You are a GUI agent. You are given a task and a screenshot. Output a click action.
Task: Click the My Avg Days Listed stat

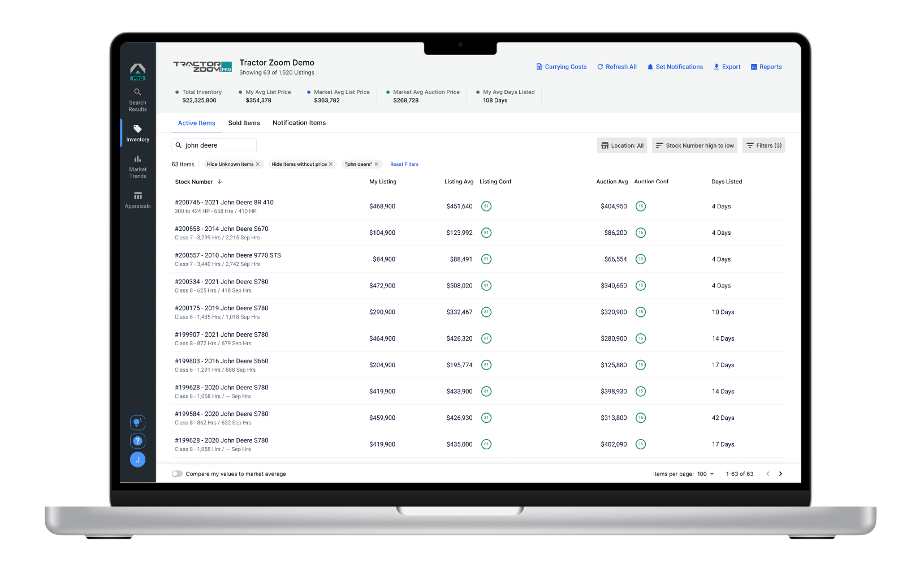click(505, 96)
